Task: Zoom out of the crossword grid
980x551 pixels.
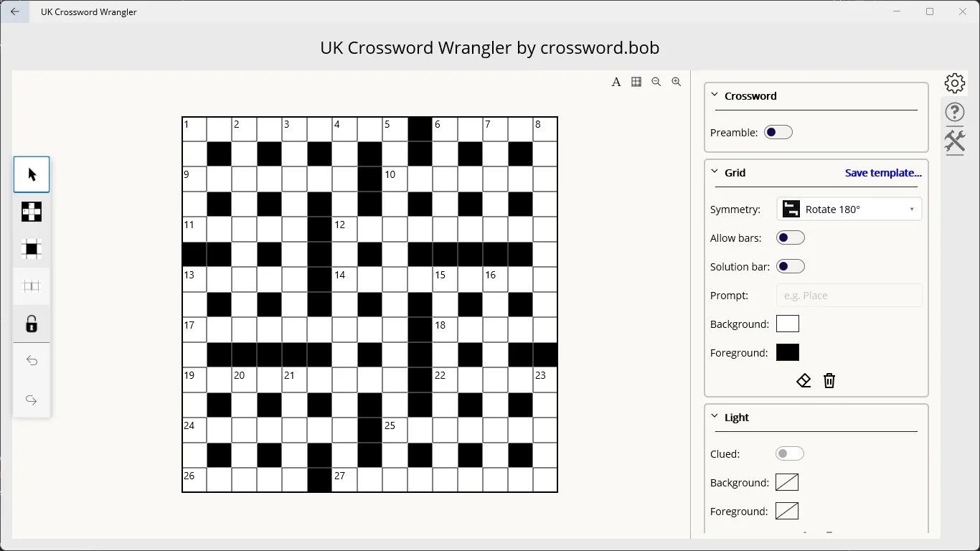Action: [x=656, y=82]
